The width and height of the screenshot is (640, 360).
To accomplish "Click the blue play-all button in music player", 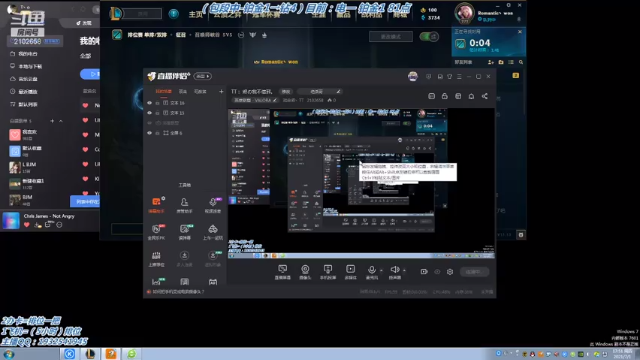I will 91,74.
